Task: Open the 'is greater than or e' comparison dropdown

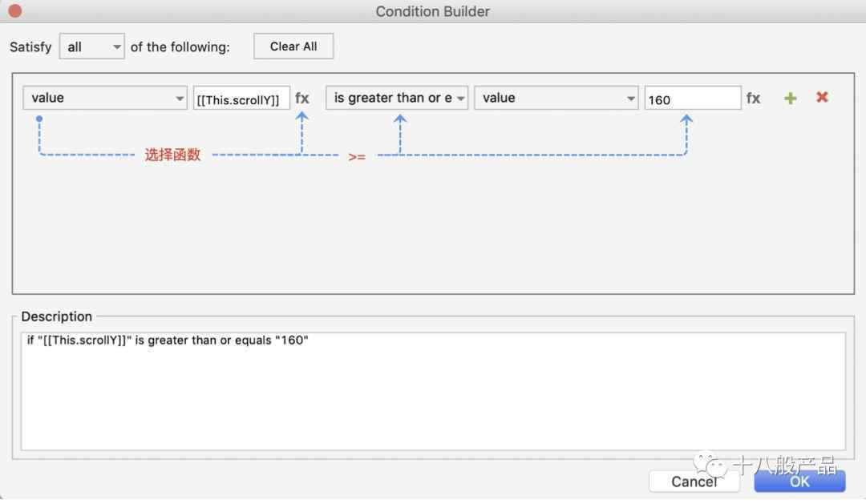Action: click(397, 98)
